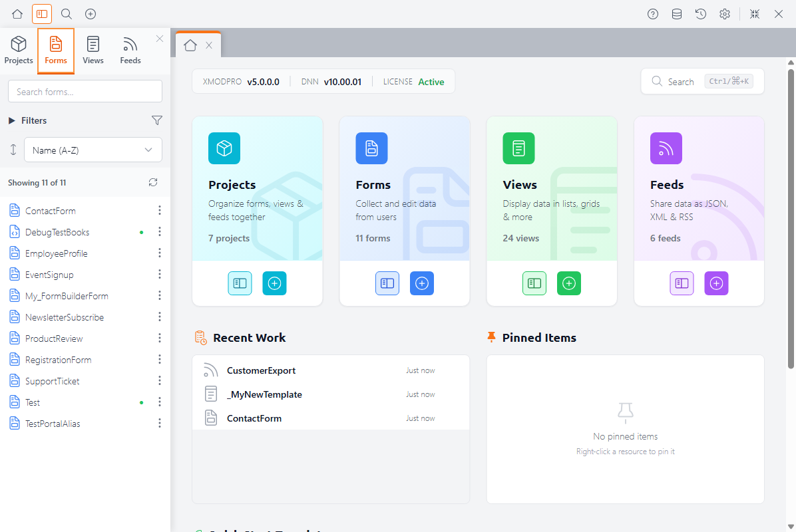The image size is (796, 532).
Task: Close the sidebar panel with X
Action: tap(160, 39)
